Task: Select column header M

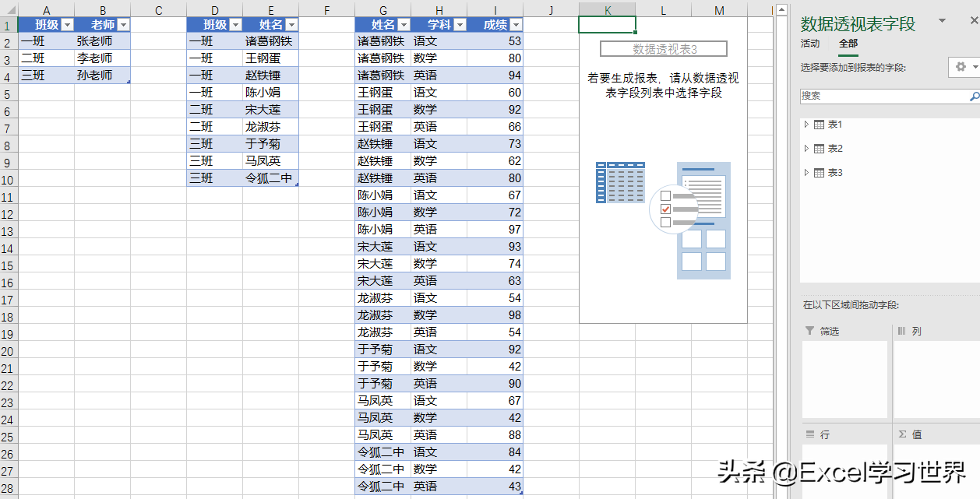Action: pos(719,9)
